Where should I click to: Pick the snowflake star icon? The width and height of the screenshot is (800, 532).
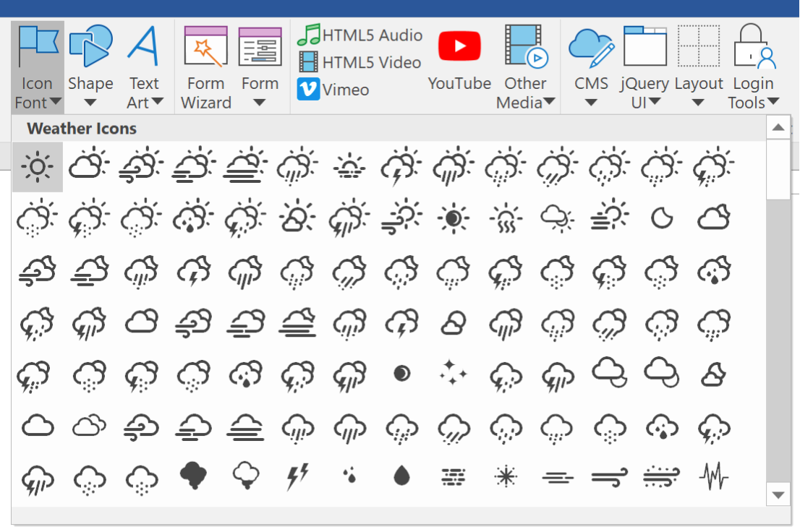(x=506, y=477)
